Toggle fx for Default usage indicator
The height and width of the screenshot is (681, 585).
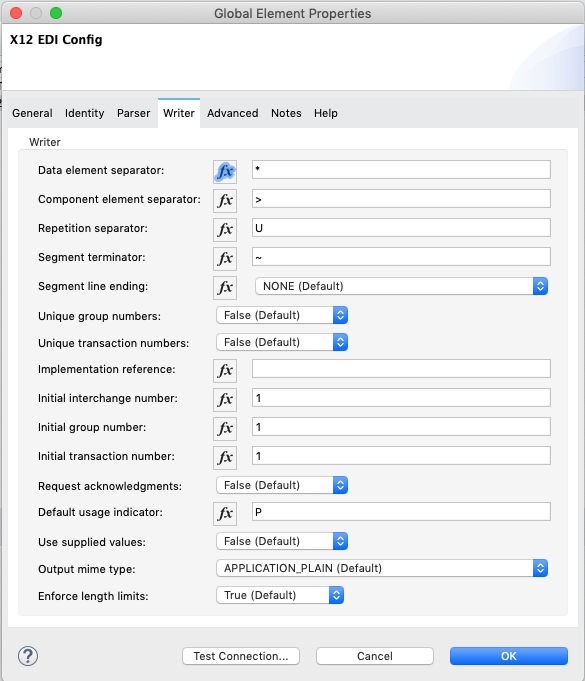(225, 514)
